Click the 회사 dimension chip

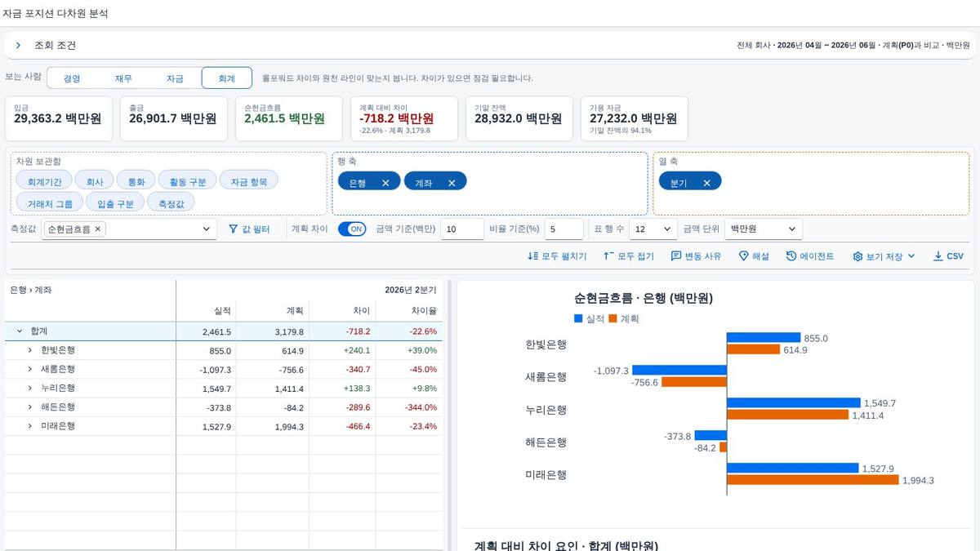(95, 180)
